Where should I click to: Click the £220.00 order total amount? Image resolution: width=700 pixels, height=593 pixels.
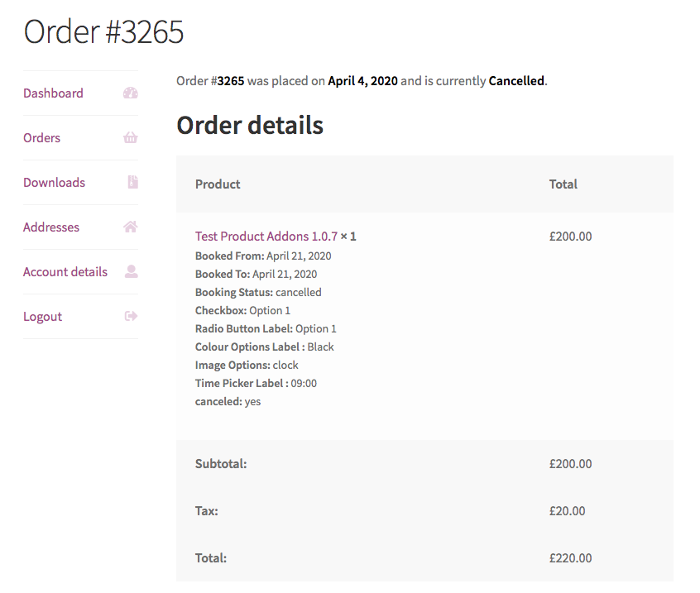point(571,557)
